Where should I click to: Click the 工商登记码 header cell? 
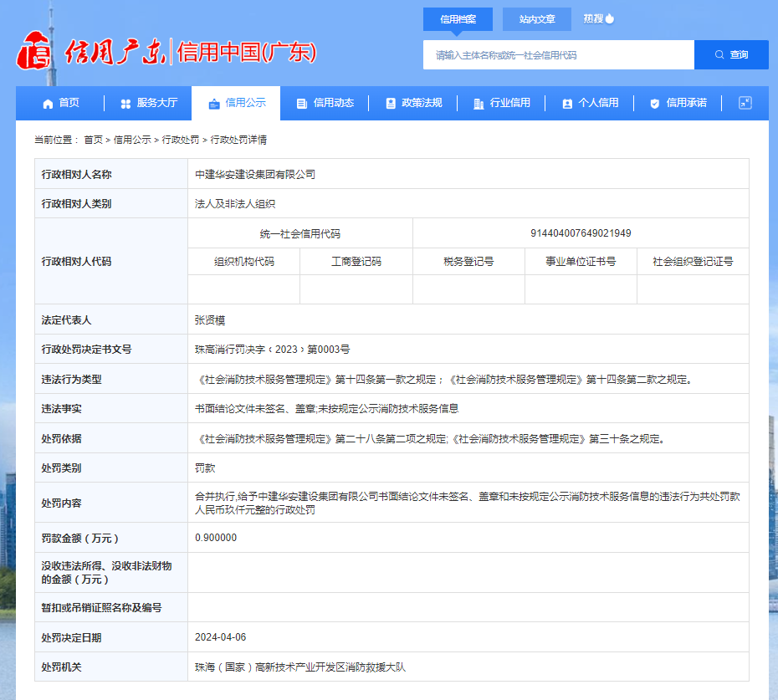(356, 262)
